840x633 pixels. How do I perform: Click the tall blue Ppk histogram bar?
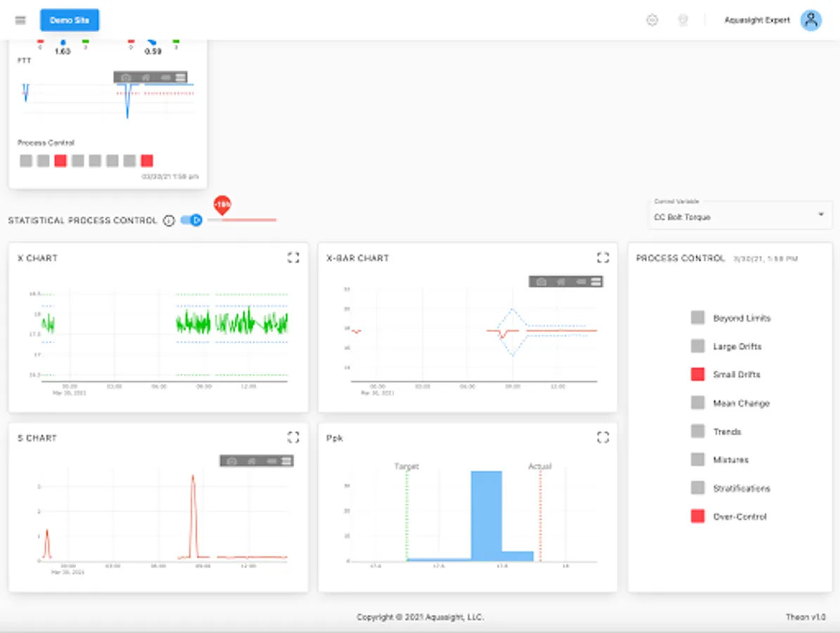[x=486, y=516]
